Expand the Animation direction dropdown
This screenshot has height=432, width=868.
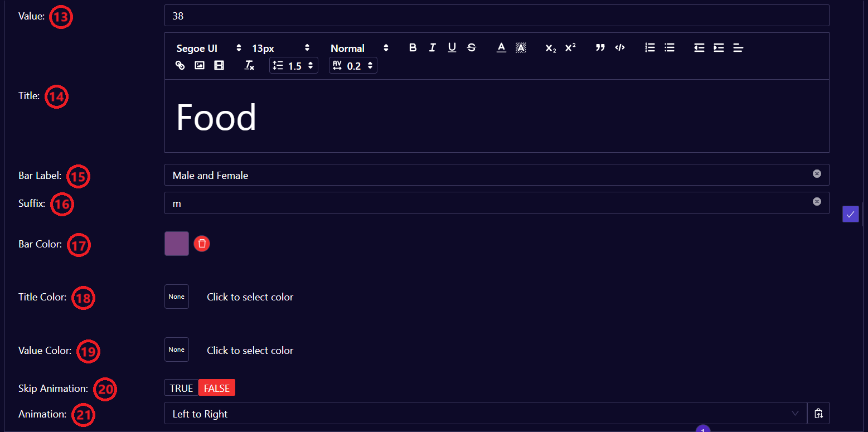pos(794,413)
